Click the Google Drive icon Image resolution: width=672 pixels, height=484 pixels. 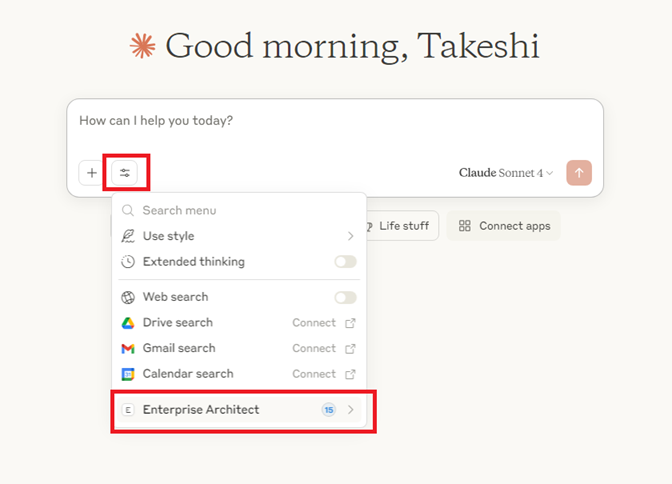click(x=128, y=323)
